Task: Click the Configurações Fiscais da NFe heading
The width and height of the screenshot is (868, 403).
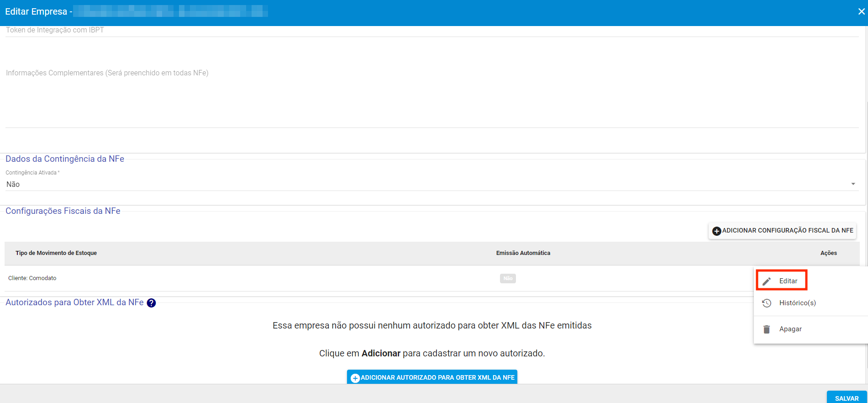Action: coord(63,211)
